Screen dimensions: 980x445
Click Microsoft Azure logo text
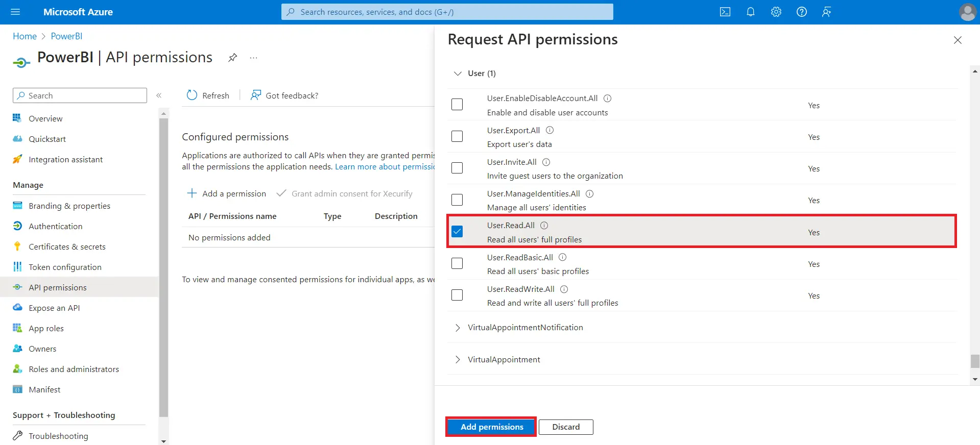(x=78, y=12)
